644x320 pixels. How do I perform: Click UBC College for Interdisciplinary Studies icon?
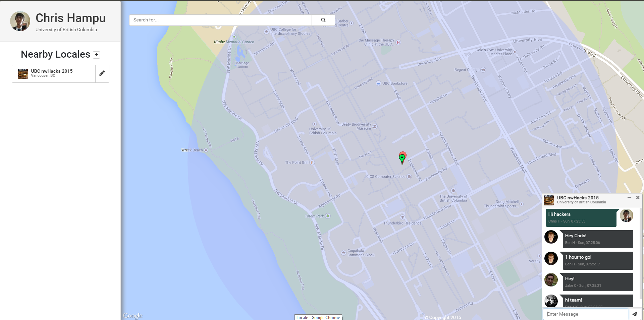tap(266, 31)
